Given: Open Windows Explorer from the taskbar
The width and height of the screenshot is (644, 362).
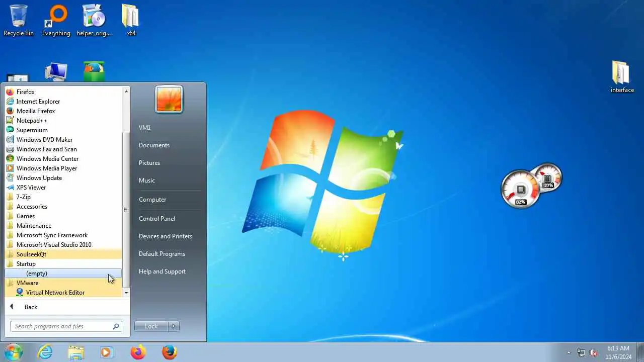Looking at the screenshot, I should pyautogui.click(x=76, y=352).
